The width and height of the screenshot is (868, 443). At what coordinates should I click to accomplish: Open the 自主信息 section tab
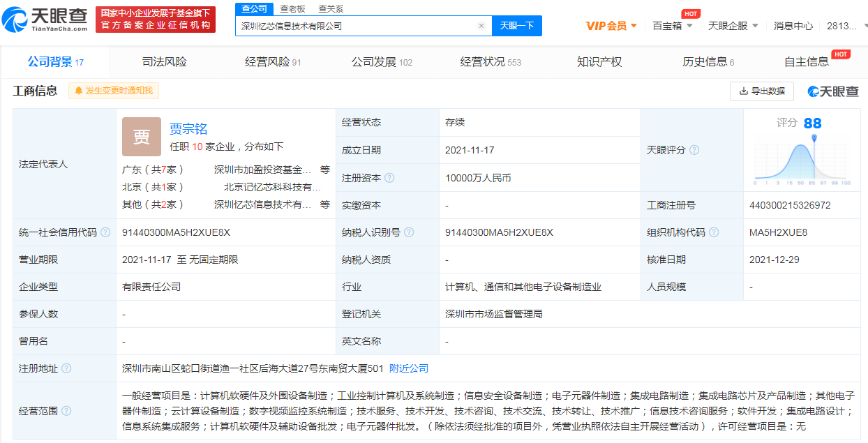pos(807,62)
